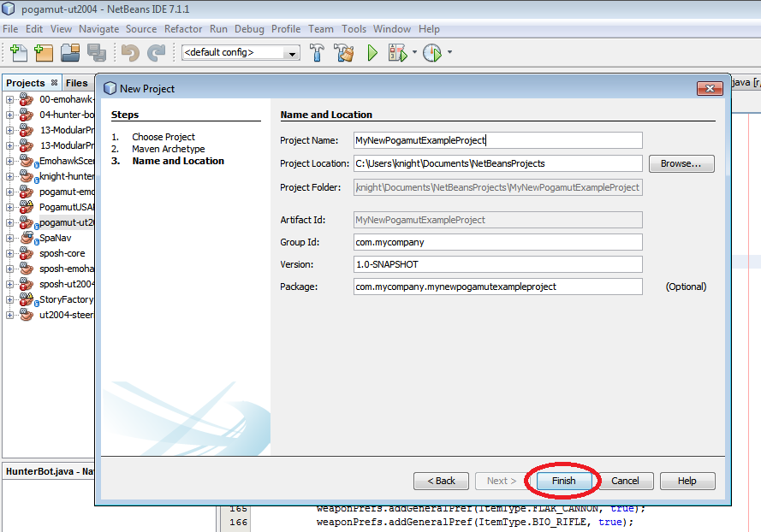Image resolution: width=761 pixels, height=532 pixels.
Task: Click the Help button in the dialog
Action: [x=687, y=481]
